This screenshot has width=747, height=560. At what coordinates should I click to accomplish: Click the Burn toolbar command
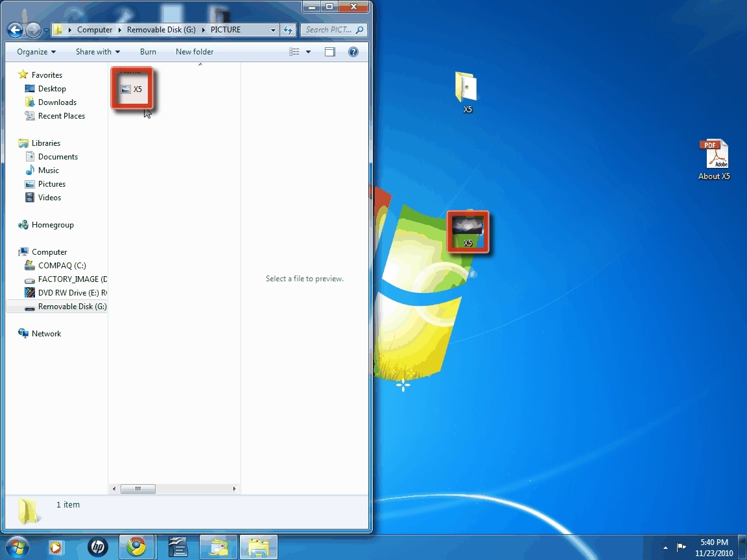tap(148, 51)
